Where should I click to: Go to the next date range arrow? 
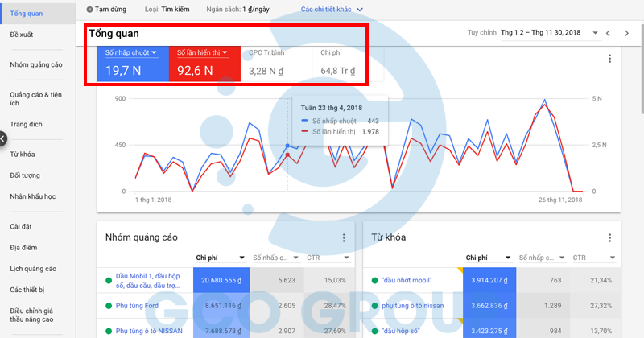[627, 33]
